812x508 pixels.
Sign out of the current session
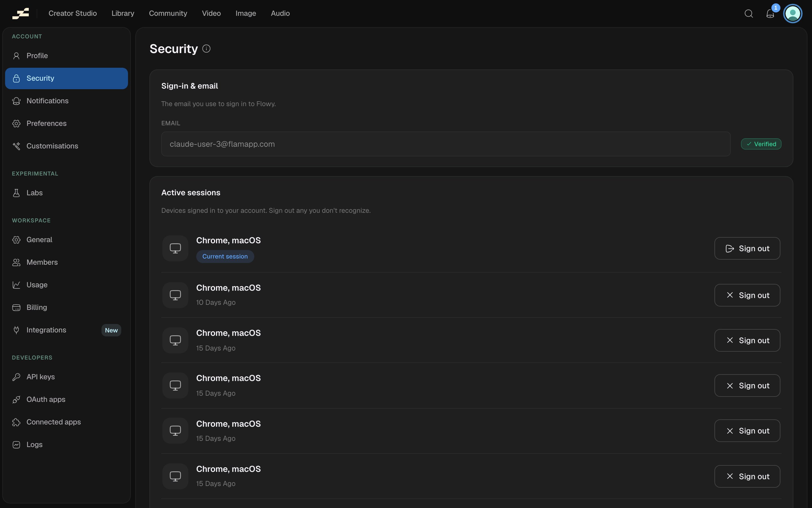(747, 248)
